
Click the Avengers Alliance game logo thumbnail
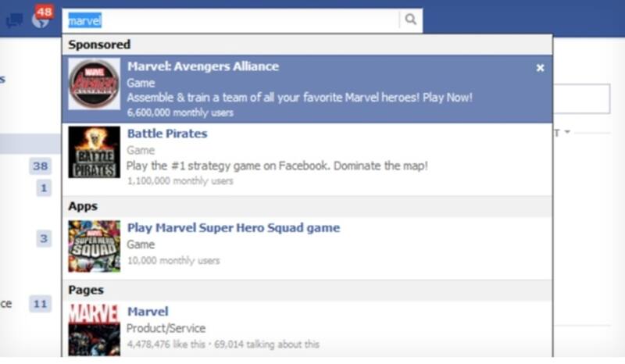(x=95, y=84)
